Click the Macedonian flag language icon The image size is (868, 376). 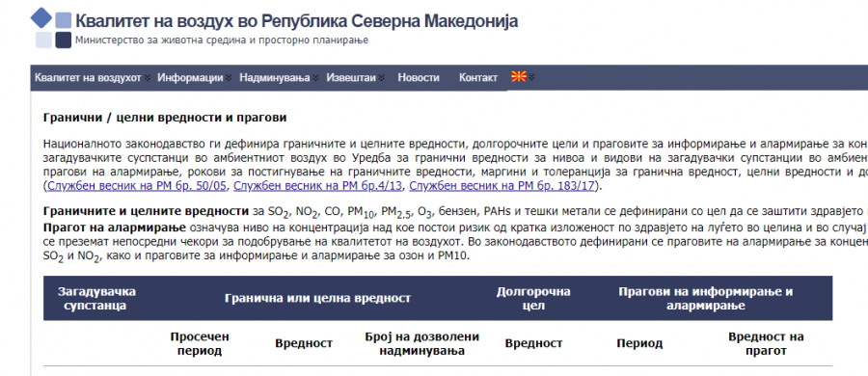518,77
